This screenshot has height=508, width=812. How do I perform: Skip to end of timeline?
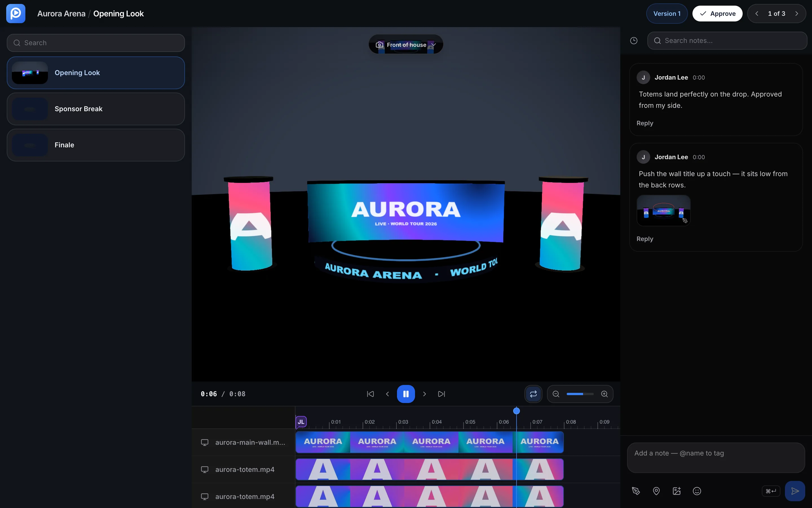point(442,394)
